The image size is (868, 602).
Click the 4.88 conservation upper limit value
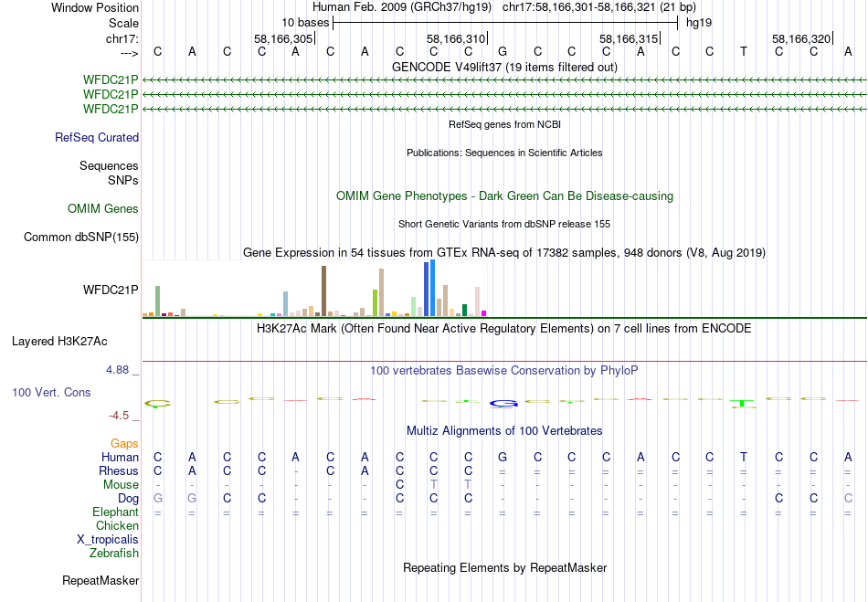pyautogui.click(x=118, y=370)
